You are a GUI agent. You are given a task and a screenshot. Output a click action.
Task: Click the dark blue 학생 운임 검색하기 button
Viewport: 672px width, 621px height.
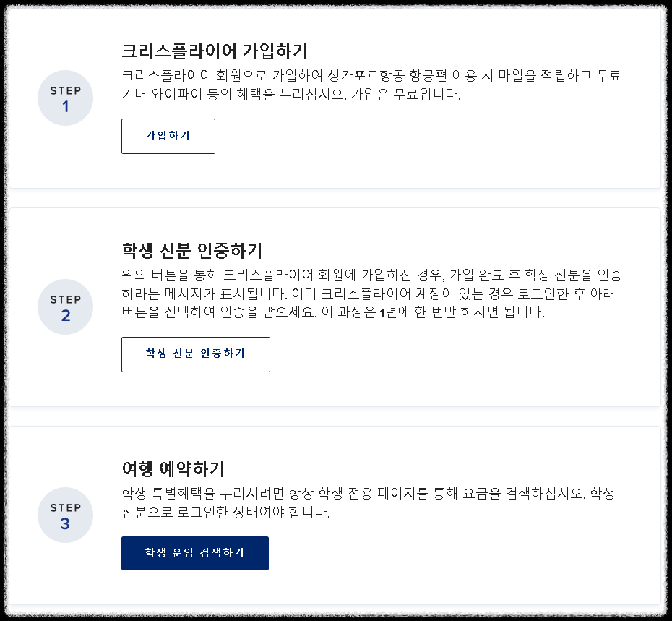click(x=195, y=553)
